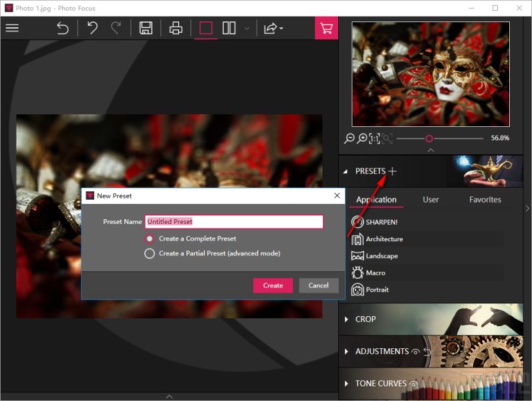The height and width of the screenshot is (401, 532).
Task: Select Create a Complete Preset option
Action: click(x=190, y=239)
